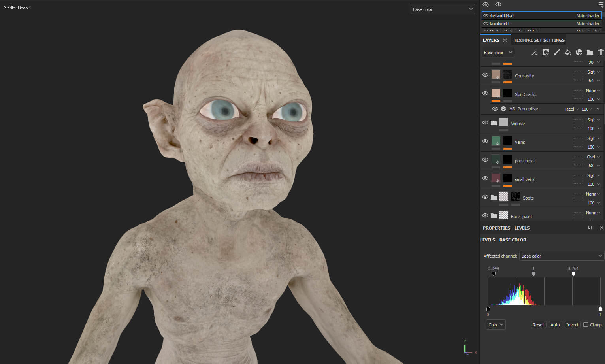Click the dotted geometry mask box on the Skin Cracks layer
This screenshot has width=605, height=364.
point(578,94)
